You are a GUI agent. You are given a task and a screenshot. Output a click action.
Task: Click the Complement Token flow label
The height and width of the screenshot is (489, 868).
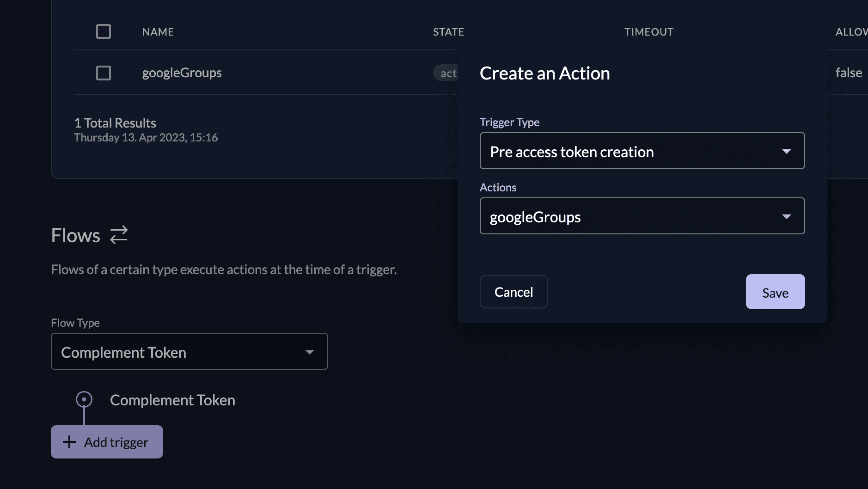(x=172, y=400)
